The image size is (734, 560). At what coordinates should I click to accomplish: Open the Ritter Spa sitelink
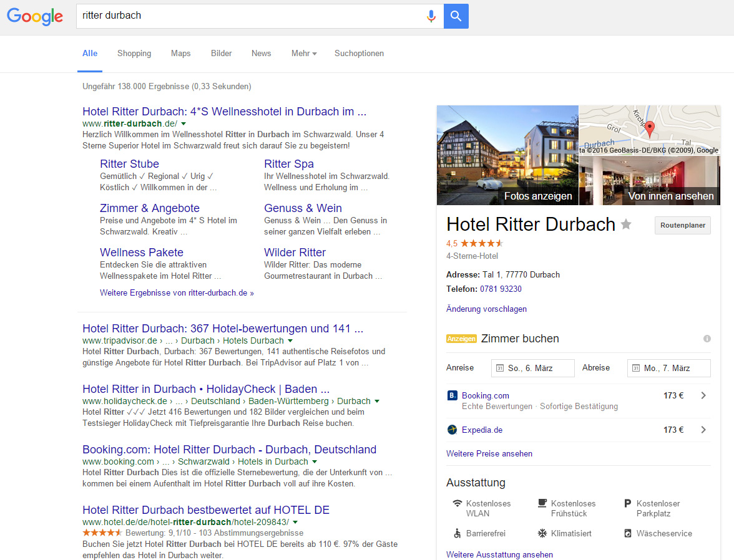coord(289,164)
